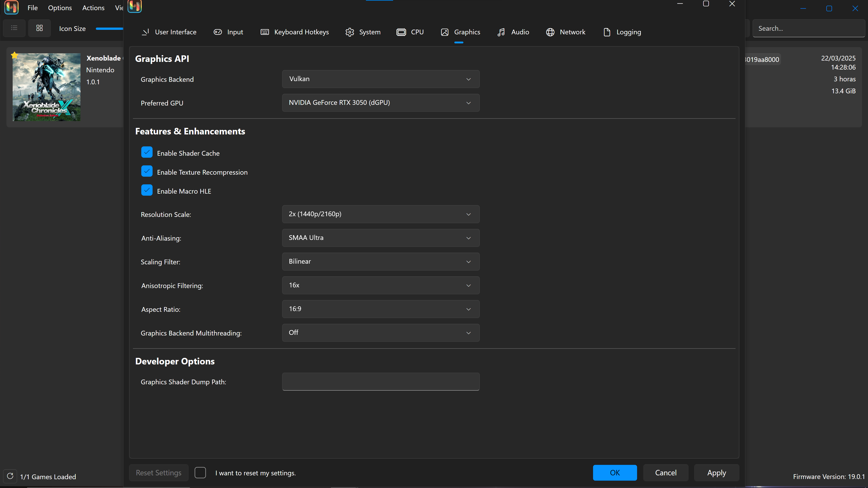
Task: Open the User Interface settings tab
Action: (169, 32)
